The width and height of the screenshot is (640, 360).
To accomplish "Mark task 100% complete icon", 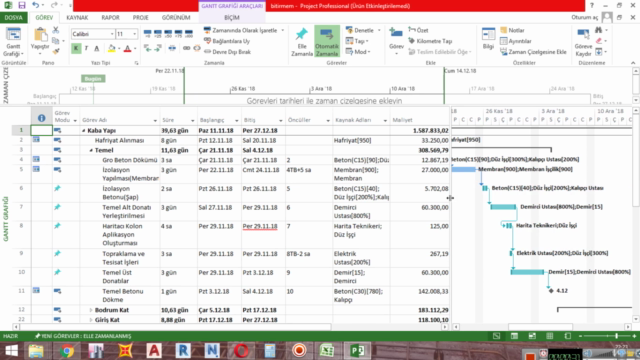I will 189,33.
